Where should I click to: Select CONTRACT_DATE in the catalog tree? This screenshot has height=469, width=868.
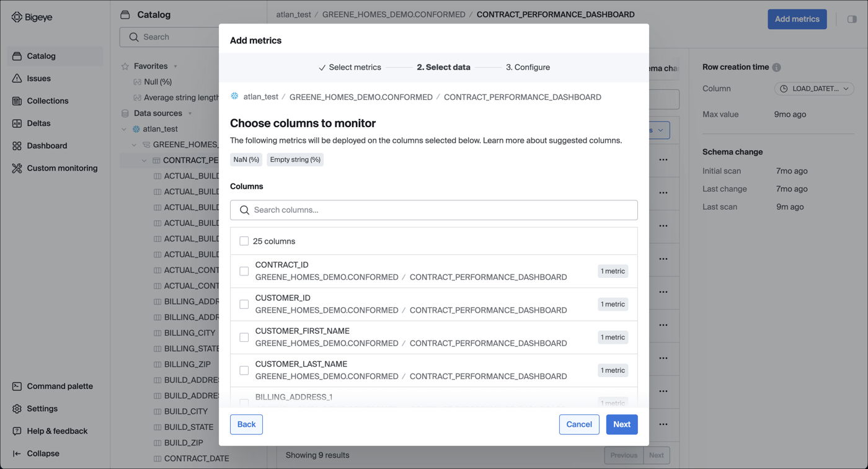[x=197, y=458]
